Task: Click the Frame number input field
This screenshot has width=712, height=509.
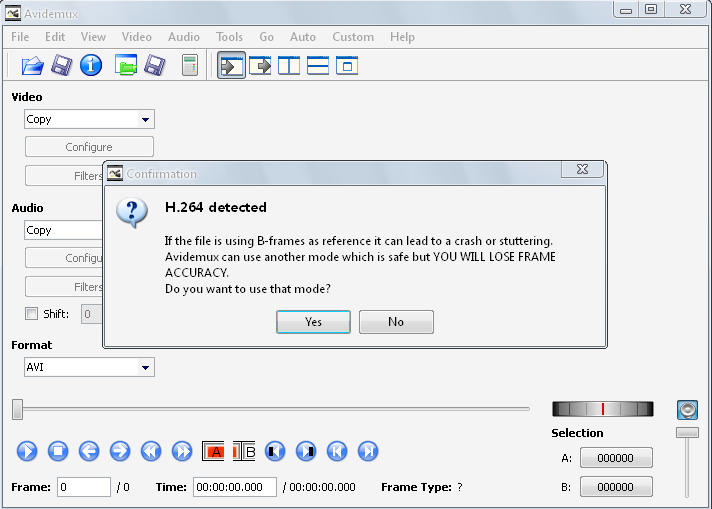Action: tap(84, 487)
